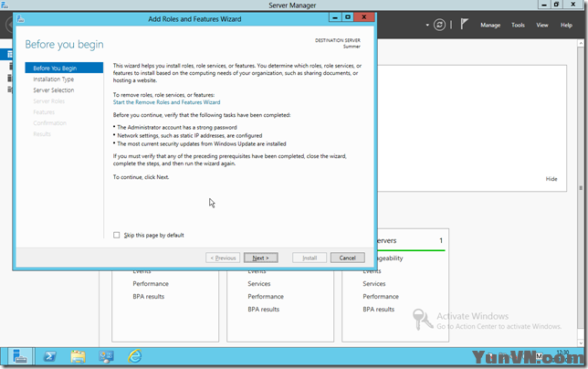Click the Destination Server Summer label

pyautogui.click(x=338, y=43)
